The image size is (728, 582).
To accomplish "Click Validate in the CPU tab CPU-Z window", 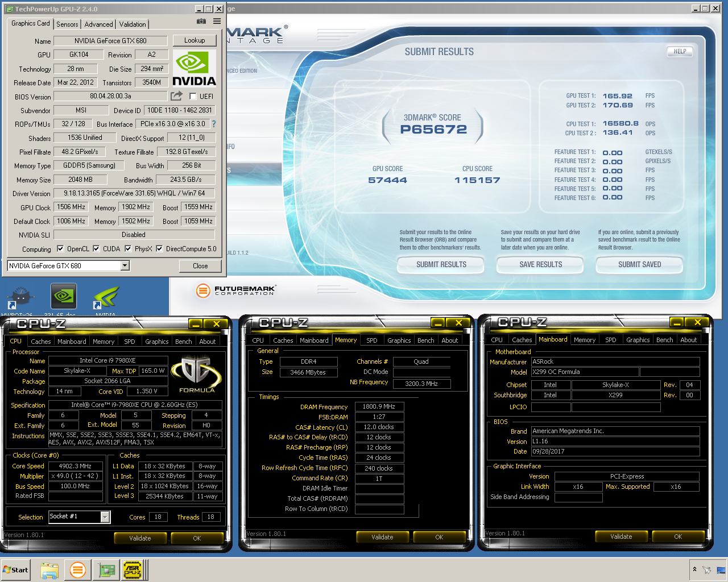I will pyautogui.click(x=140, y=538).
